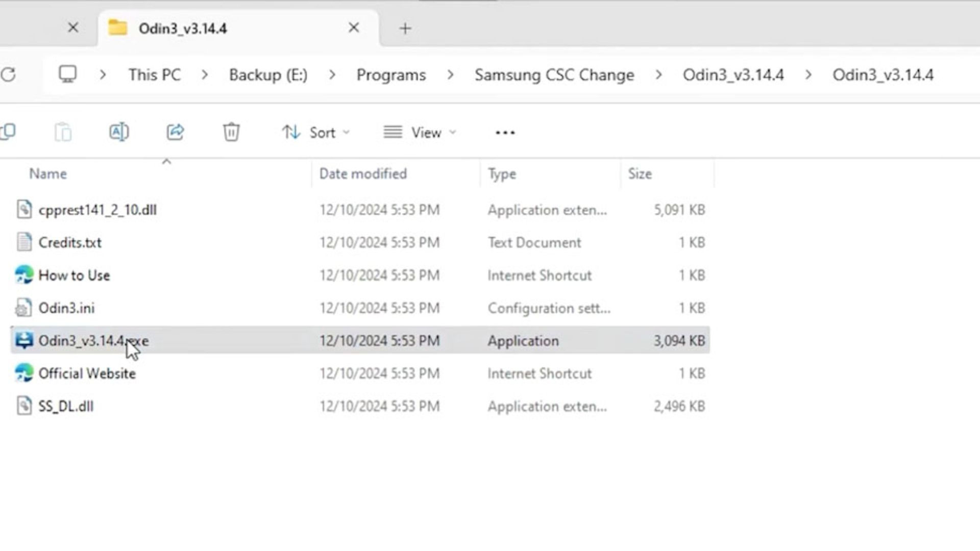The image size is (980, 551).
Task: Sort by Date modified column header
Action: click(363, 174)
